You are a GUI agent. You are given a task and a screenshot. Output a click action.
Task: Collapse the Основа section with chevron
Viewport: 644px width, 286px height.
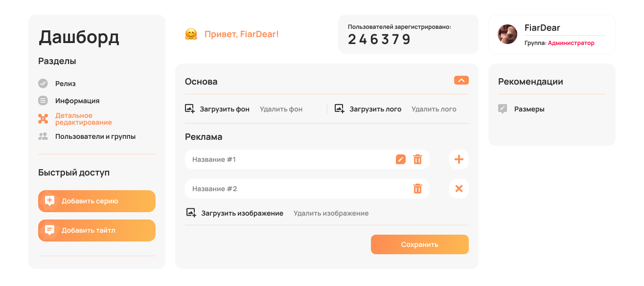click(x=461, y=80)
